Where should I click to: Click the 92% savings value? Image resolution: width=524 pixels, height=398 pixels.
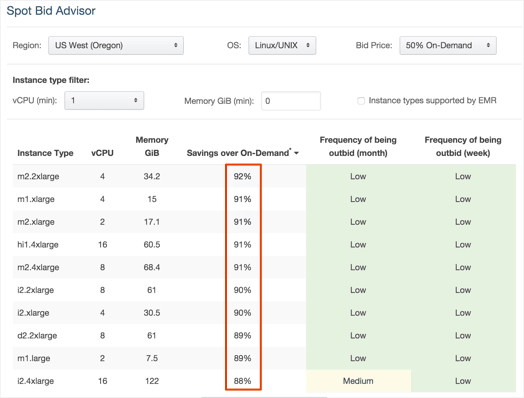click(x=242, y=176)
